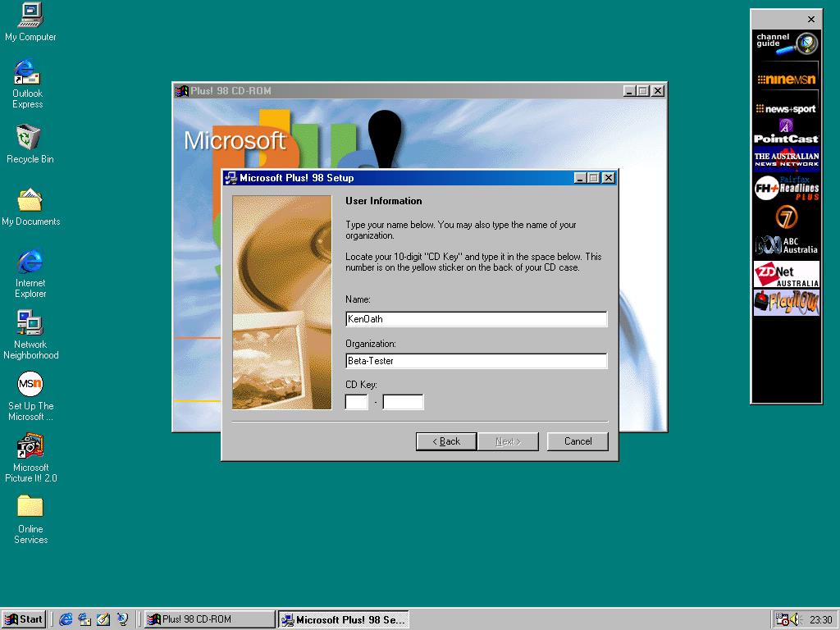Open the channel guide in the Channel Bar

pos(786,44)
